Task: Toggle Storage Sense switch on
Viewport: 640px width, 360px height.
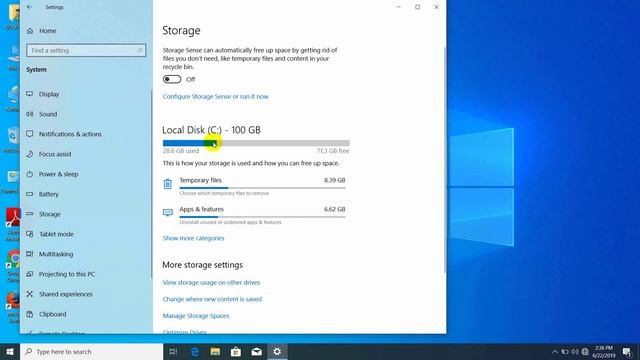Action: pos(172,79)
